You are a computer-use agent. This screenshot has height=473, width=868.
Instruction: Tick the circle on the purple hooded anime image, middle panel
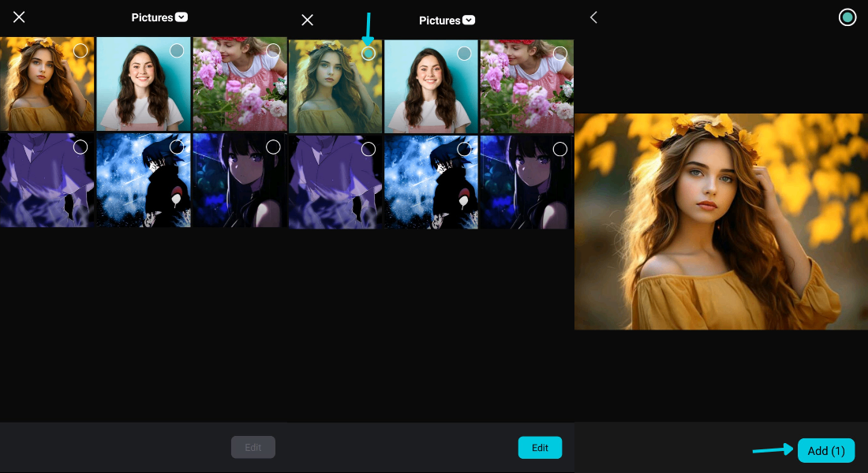(x=369, y=149)
